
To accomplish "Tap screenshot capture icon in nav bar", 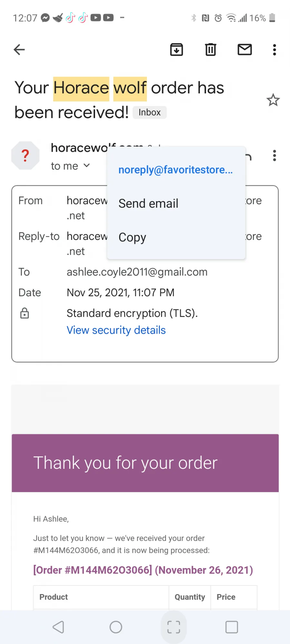I will coord(174,627).
